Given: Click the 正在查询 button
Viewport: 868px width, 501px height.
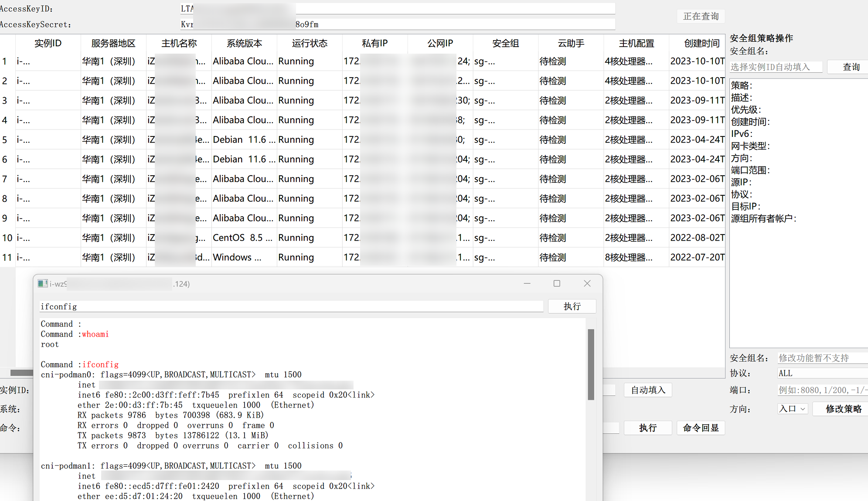Looking at the screenshot, I should pos(701,16).
